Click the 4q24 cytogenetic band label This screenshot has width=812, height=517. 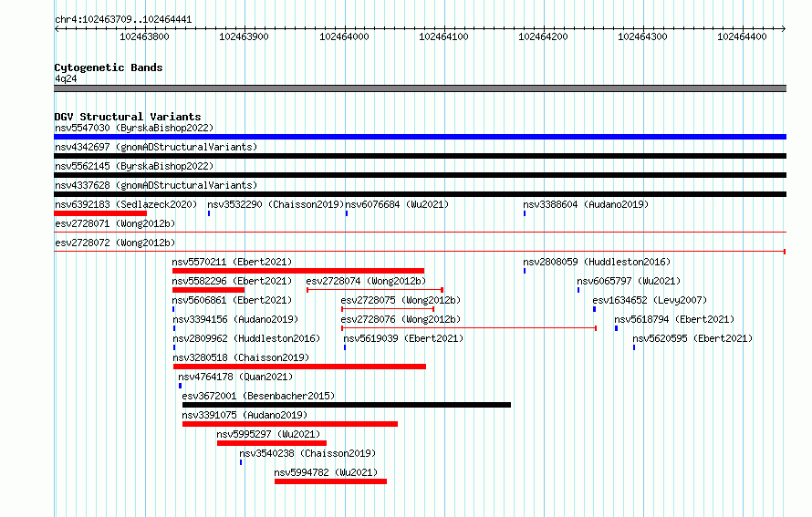pyautogui.click(x=66, y=78)
